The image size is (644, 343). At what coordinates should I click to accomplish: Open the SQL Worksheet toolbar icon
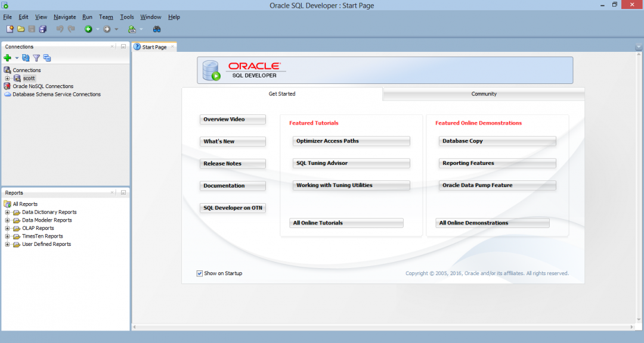[132, 29]
